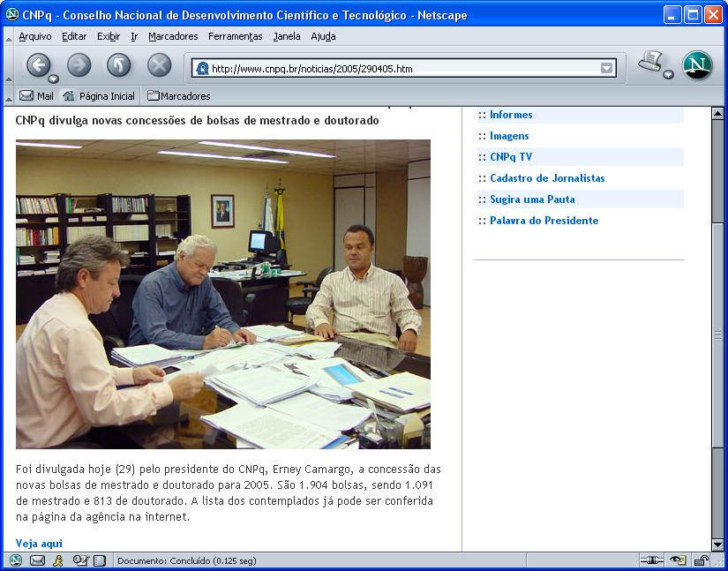Click Mail in the personal toolbar
The width and height of the screenshot is (728, 571).
click(36, 96)
